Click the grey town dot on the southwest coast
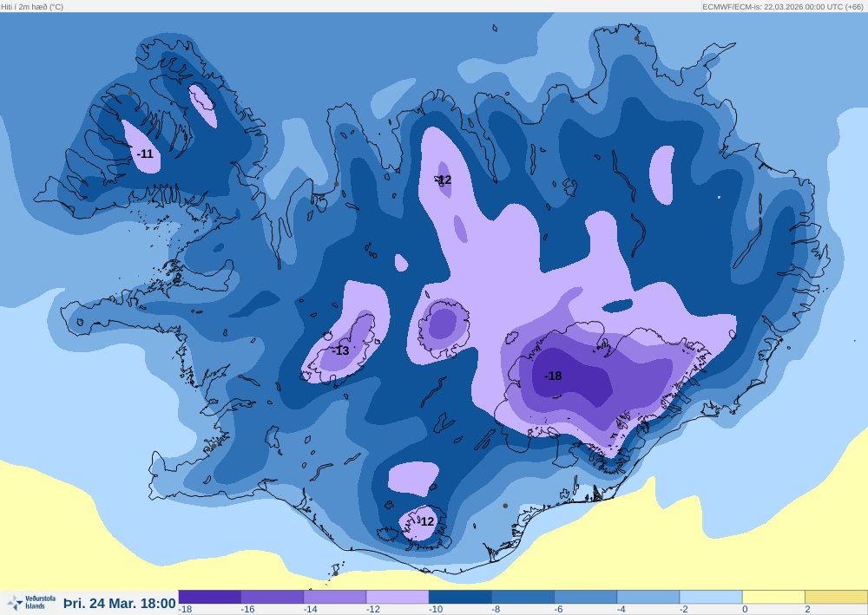The width and height of the screenshot is (868, 615). [x=214, y=447]
